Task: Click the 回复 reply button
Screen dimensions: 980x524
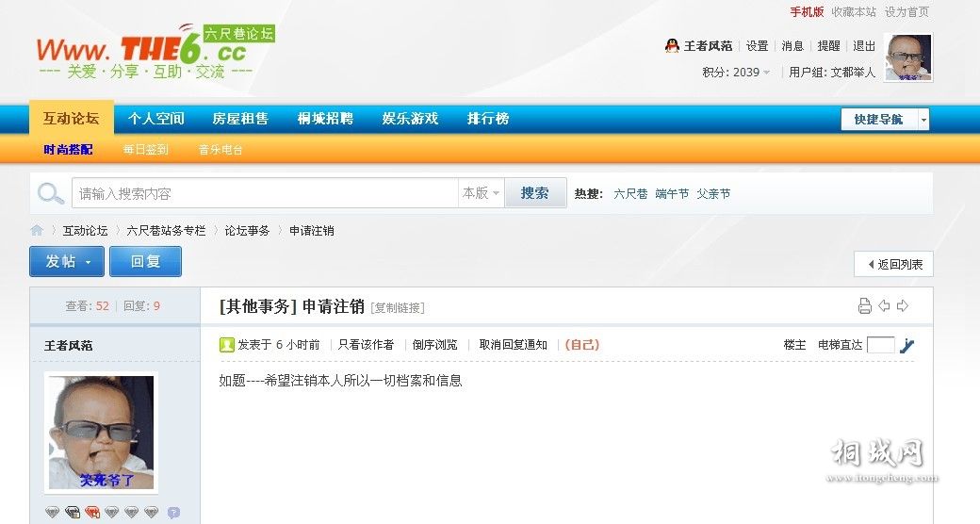Action: pos(145,262)
